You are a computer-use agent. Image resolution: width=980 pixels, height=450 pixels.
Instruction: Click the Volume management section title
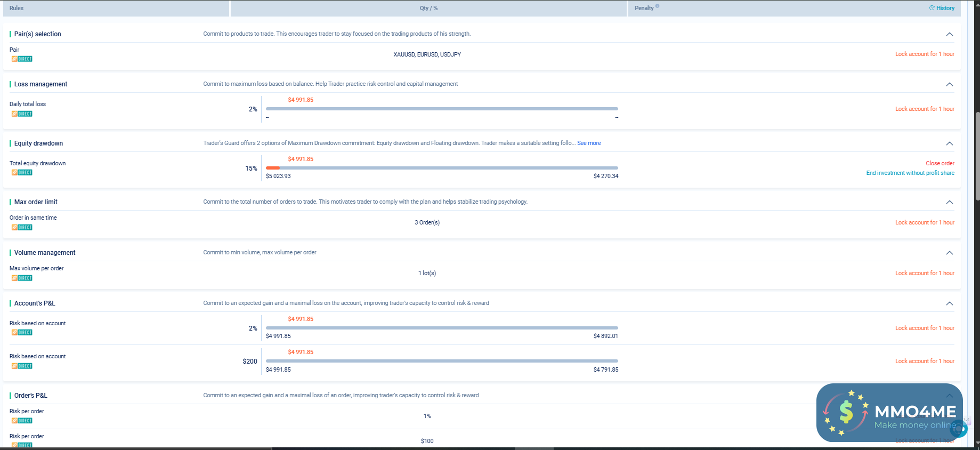click(x=45, y=253)
